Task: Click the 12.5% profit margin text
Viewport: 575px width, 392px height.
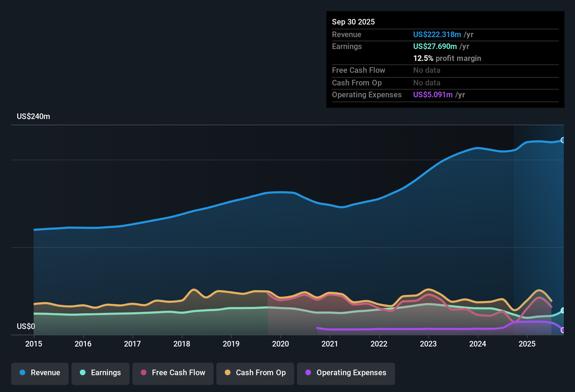Action: point(447,58)
